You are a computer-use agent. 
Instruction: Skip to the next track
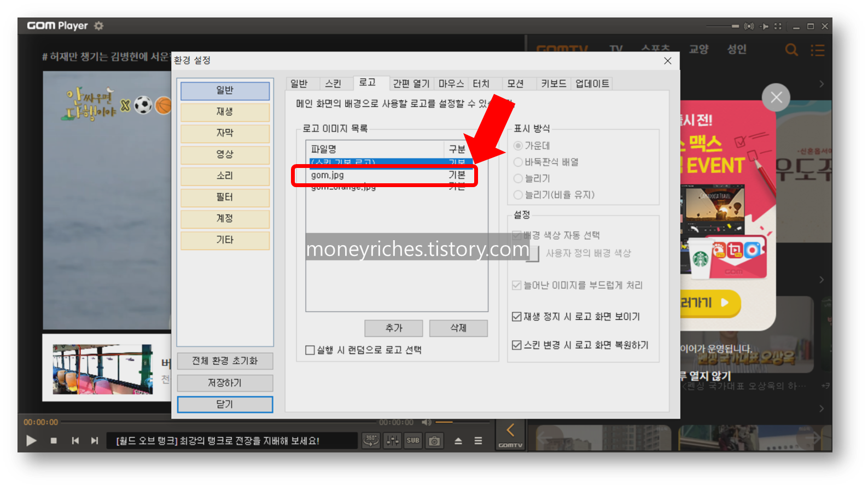95,440
